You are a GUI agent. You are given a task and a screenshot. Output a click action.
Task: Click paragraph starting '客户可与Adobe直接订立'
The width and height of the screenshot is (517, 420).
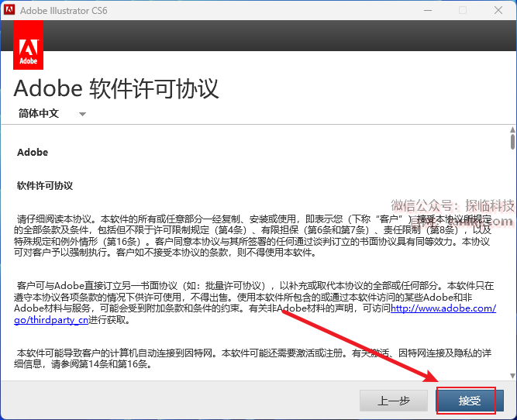tap(255, 303)
